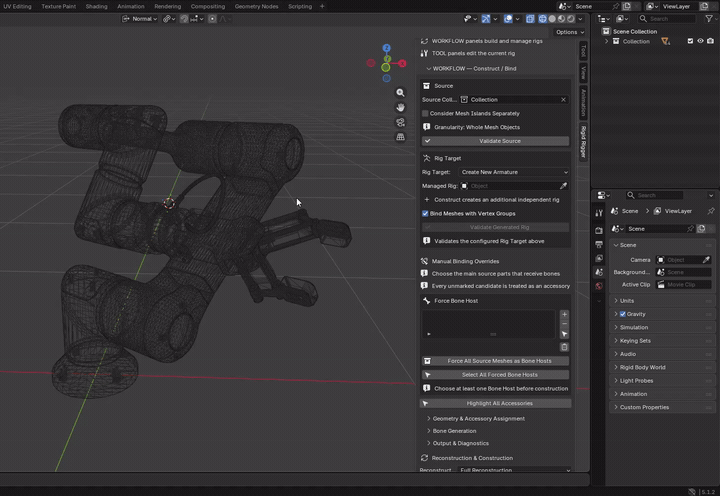
Task: Toggle the Gravity checkbox
Action: point(623,314)
